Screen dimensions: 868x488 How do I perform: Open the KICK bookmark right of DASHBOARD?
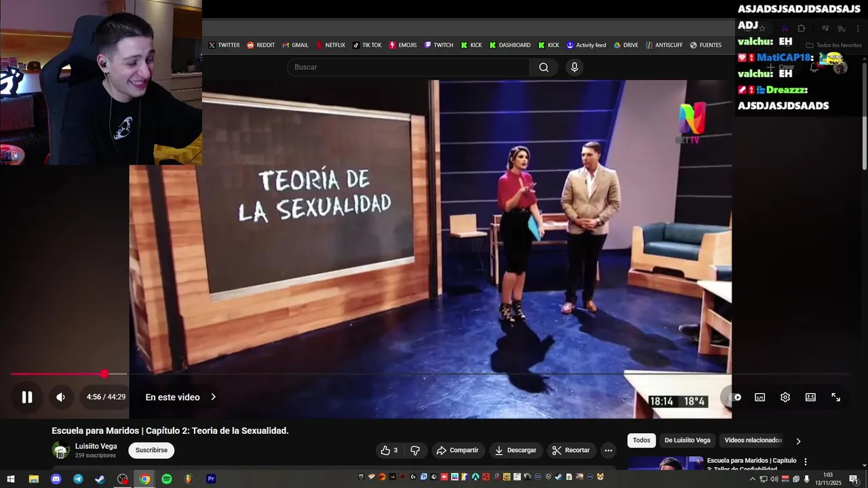pyautogui.click(x=549, y=45)
